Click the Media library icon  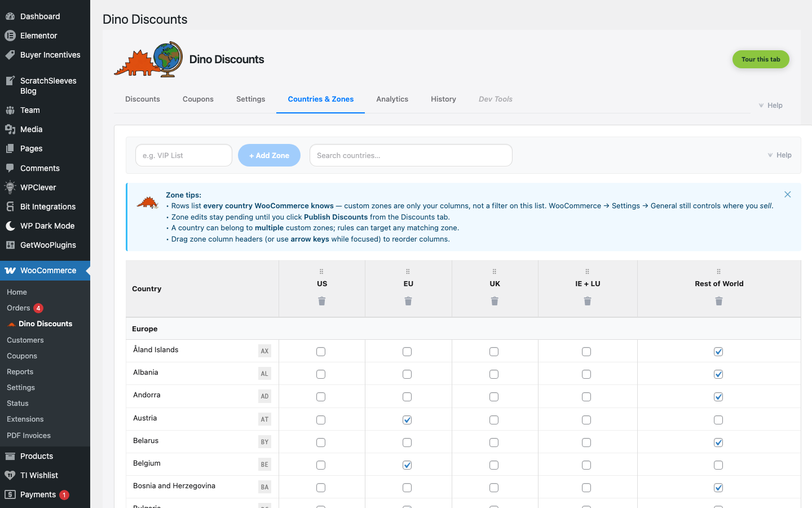coord(10,129)
